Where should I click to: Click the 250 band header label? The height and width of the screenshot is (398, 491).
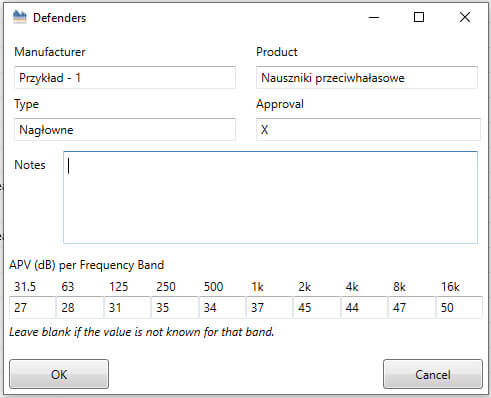[166, 287]
